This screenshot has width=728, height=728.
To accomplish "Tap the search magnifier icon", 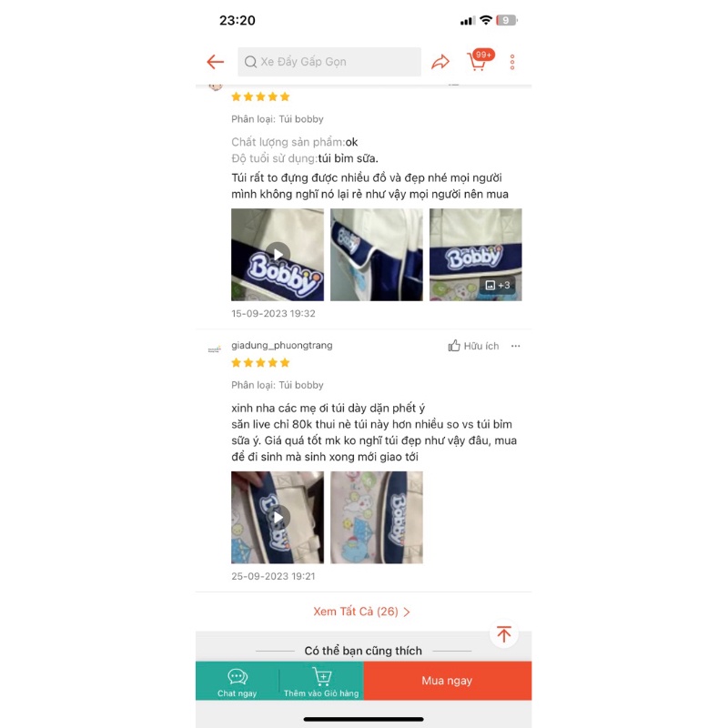I will pyautogui.click(x=250, y=62).
